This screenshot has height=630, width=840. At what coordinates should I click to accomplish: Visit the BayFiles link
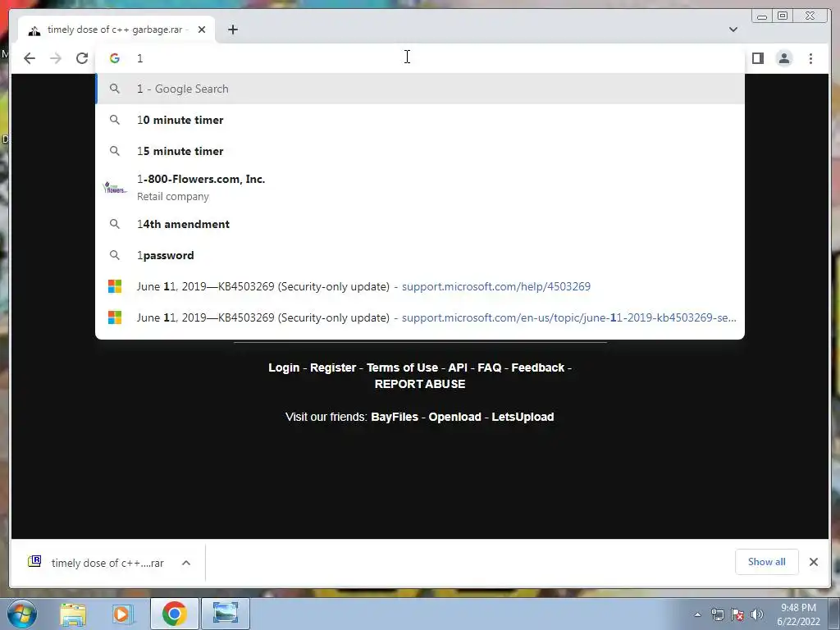395,417
